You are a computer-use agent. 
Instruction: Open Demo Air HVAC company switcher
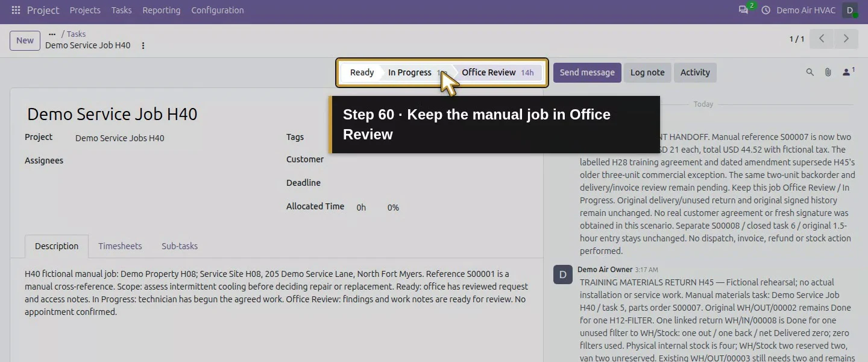tap(806, 10)
